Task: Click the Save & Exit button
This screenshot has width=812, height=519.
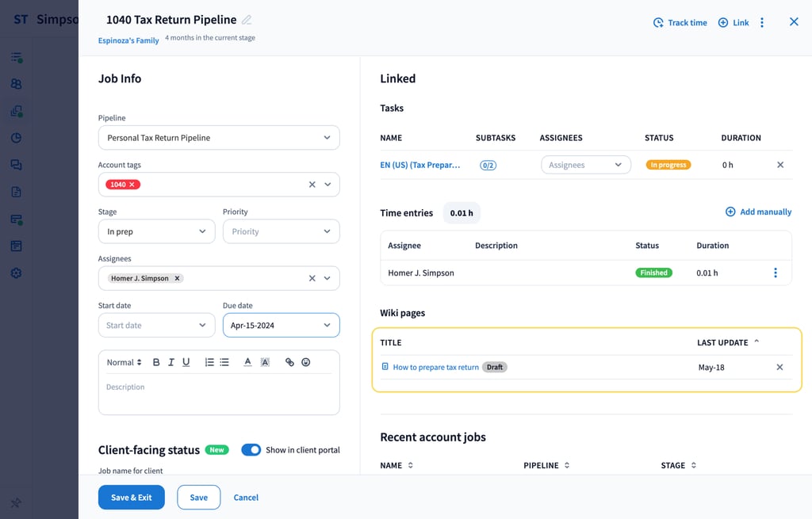Action: pyautogui.click(x=131, y=498)
